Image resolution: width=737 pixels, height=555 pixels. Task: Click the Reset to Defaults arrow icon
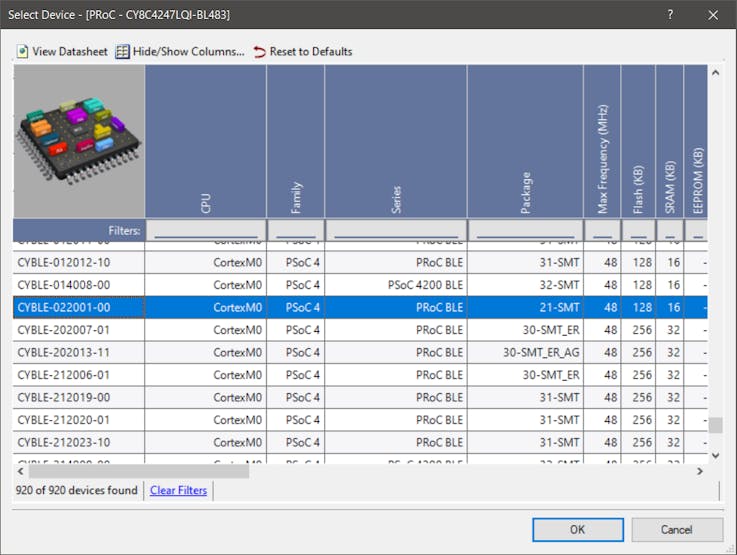pyautogui.click(x=260, y=52)
